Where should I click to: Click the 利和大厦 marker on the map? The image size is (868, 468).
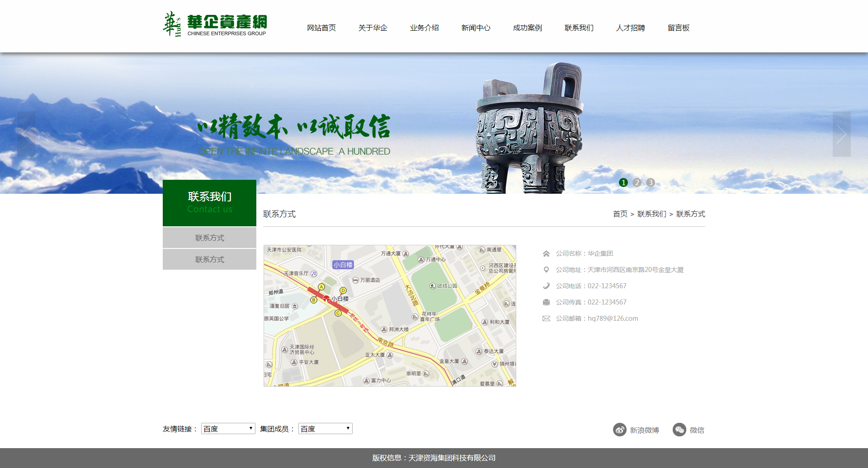(x=485, y=322)
